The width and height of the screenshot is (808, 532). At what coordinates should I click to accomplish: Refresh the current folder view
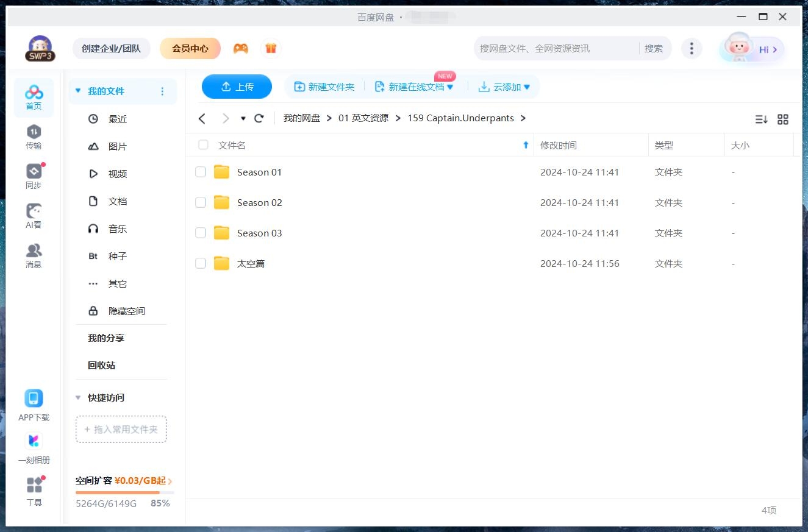[259, 118]
